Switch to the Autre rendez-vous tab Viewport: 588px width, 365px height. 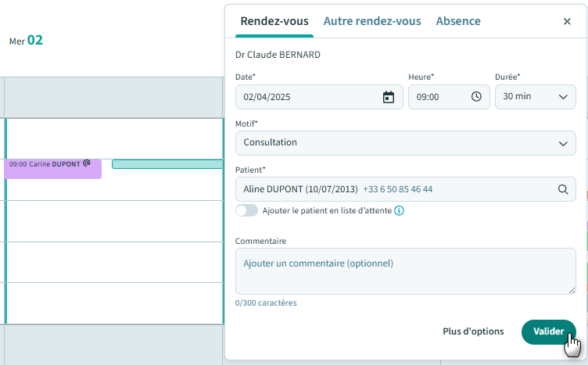pos(372,21)
